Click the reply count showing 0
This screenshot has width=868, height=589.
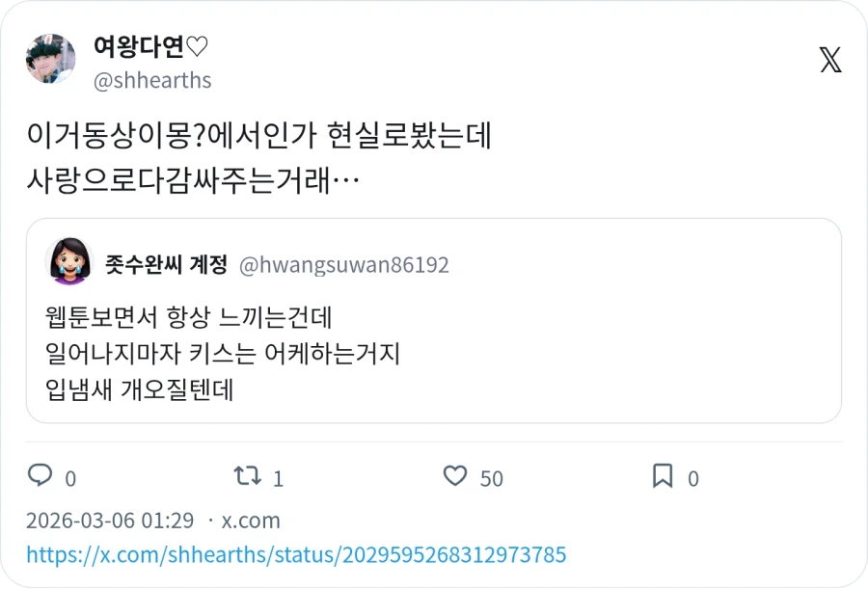71,476
